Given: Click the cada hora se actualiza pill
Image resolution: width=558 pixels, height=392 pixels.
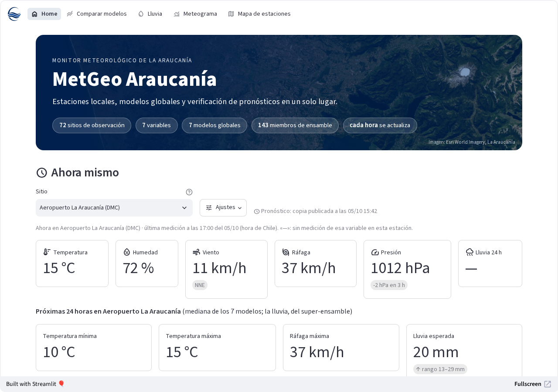Looking at the screenshot, I should pyautogui.click(x=380, y=125).
